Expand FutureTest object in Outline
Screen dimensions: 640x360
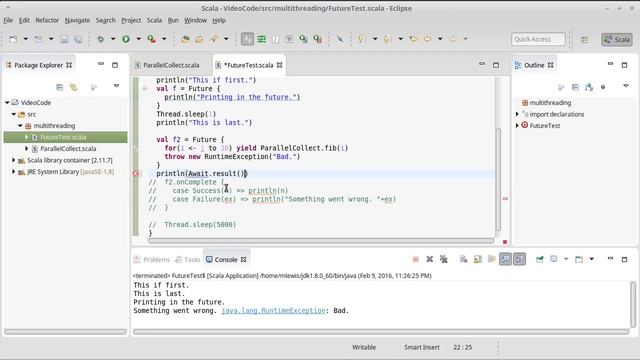click(x=517, y=126)
